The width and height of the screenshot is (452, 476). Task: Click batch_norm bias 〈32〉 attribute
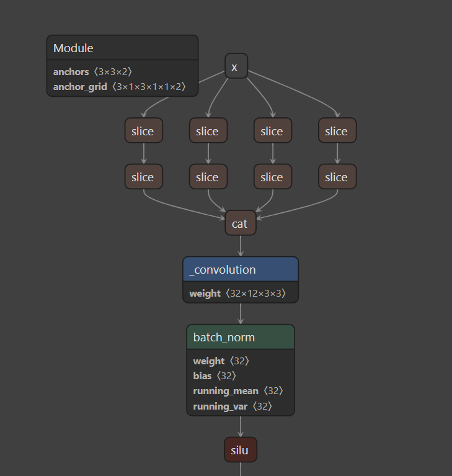pos(215,376)
